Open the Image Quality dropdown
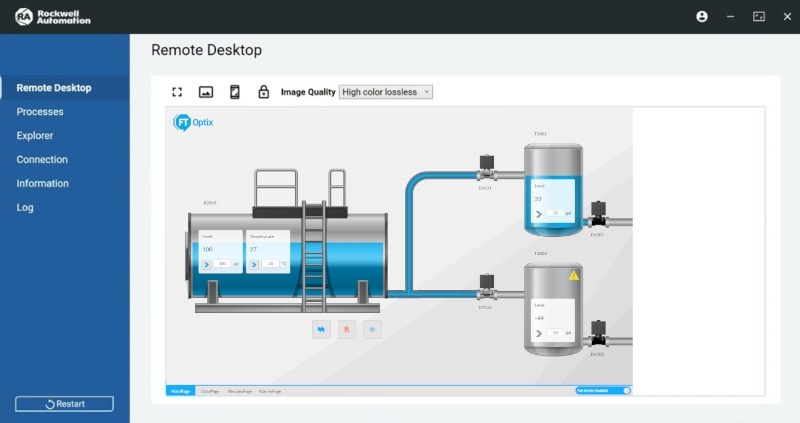Screen dimensions: 800x423 386,92
